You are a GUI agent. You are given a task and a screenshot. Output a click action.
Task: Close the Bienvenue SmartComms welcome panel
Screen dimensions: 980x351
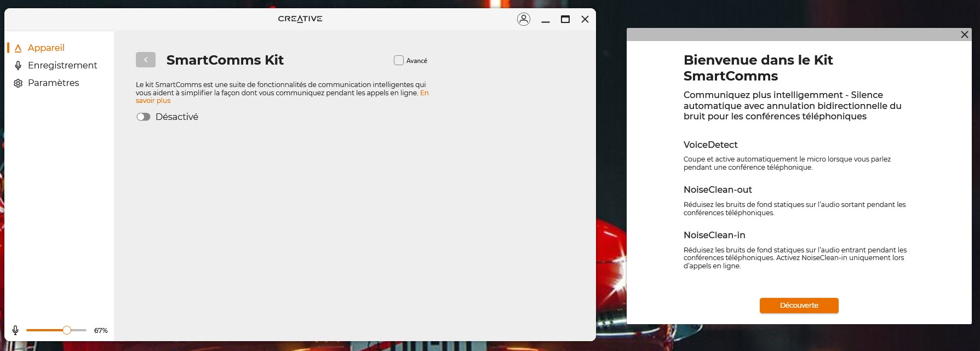click(964, 34)
